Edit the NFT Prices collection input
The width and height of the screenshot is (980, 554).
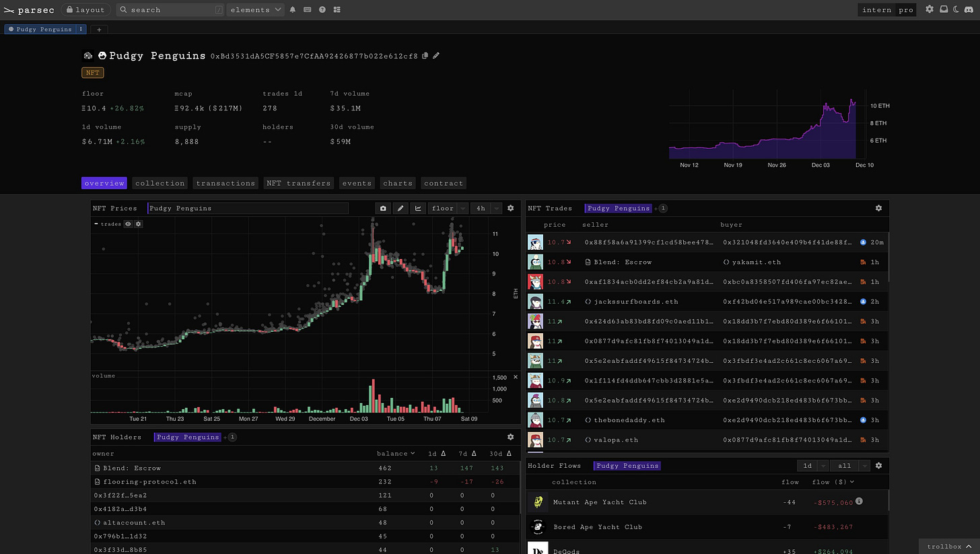coord(248,208)
